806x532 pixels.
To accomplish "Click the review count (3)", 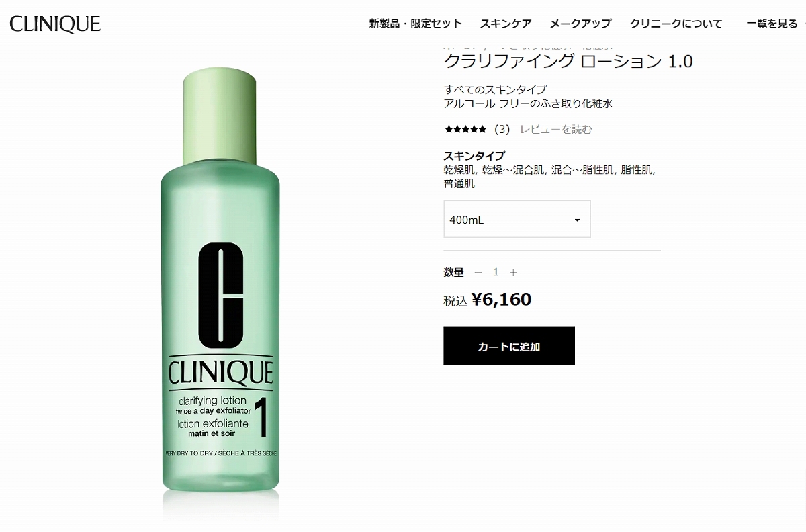I will click(502, 129).
